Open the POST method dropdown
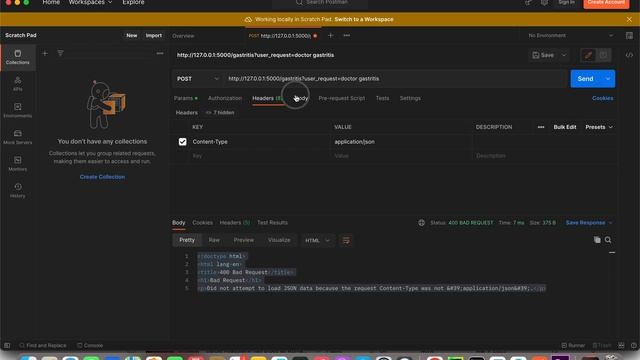Image resolution: width=640 pixels, height=360 pixels. (198, 79)
